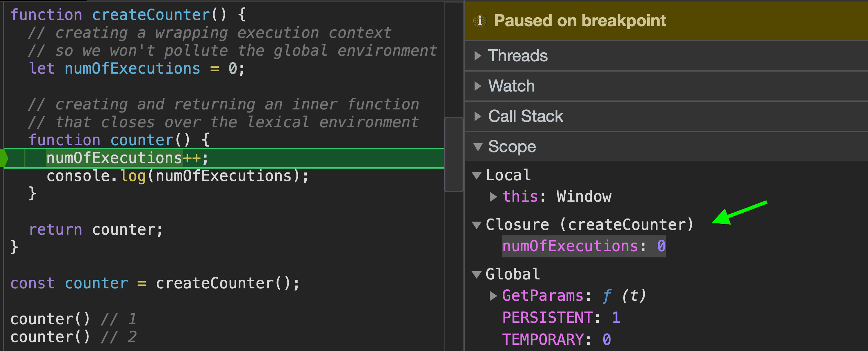Expand the GetParams function entry
The width and height of the screenshot is (868, 351).
tap(493, 296)
